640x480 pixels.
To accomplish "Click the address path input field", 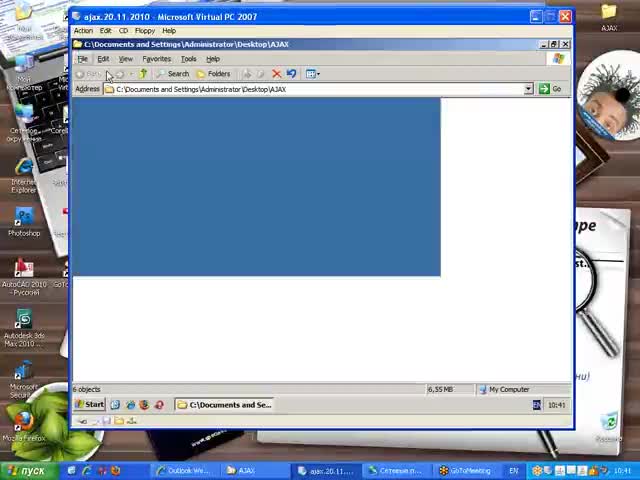I will (x=320, y=89).
